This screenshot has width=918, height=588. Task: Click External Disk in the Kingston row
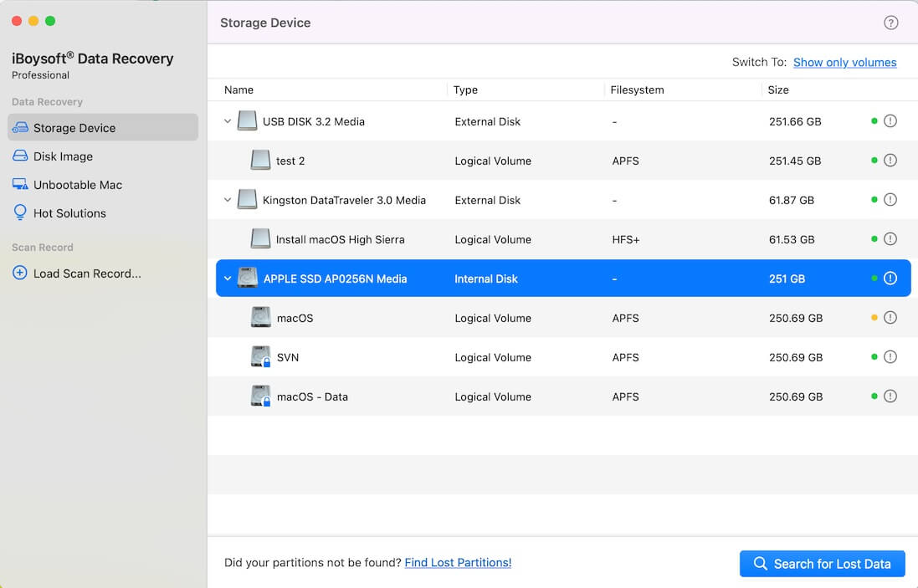pyautogui.click(x=488, y=200)
